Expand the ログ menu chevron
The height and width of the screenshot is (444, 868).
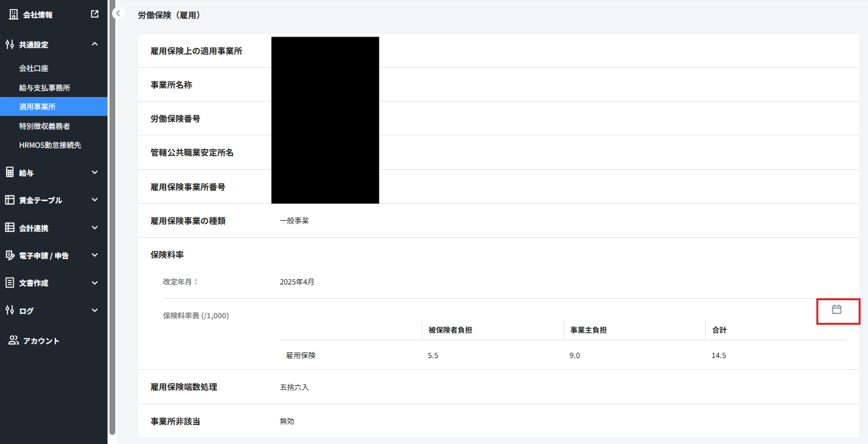tap(94, 311)
